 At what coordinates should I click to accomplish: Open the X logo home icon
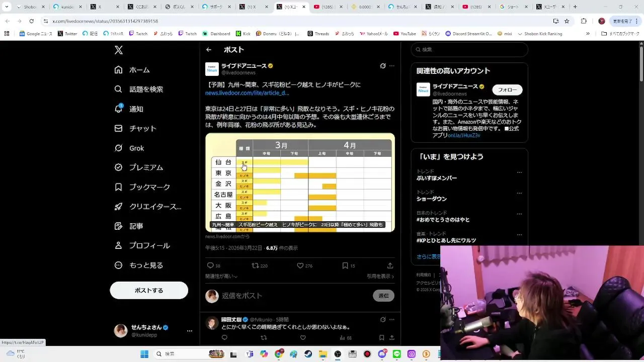(x=119, y=50)
